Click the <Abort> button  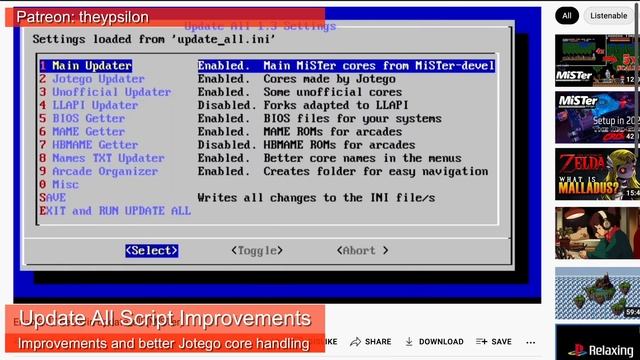tap(362, 251)
